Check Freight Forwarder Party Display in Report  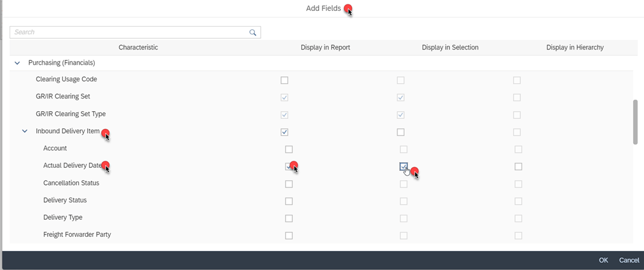pos(289,236)
